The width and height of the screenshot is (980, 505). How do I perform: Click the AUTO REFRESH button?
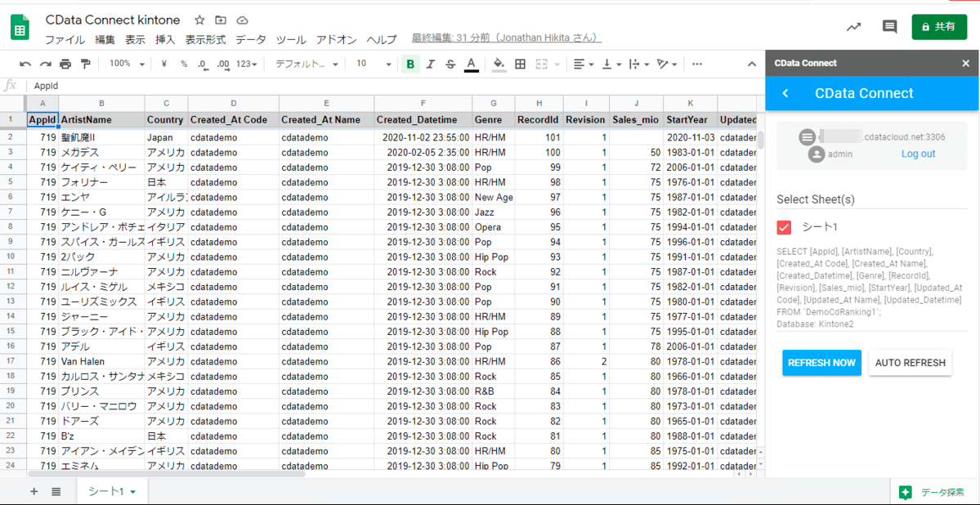click(910, 363)
